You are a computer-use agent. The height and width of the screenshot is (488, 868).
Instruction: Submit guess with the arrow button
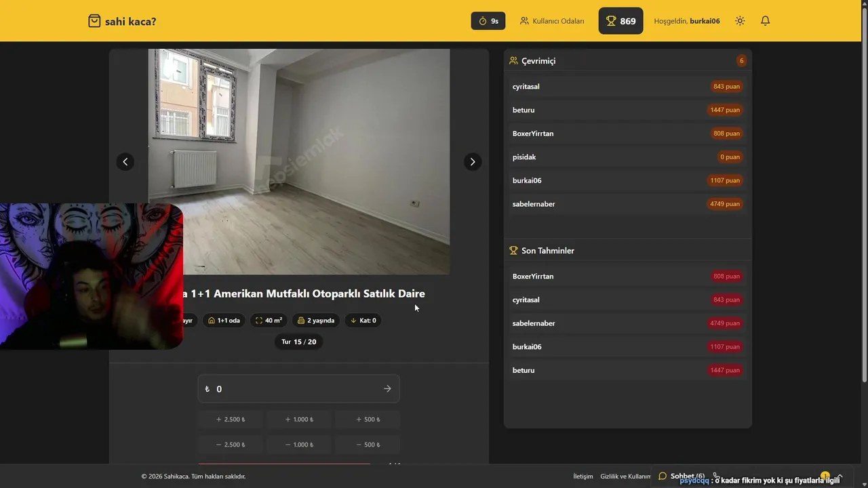387,389
